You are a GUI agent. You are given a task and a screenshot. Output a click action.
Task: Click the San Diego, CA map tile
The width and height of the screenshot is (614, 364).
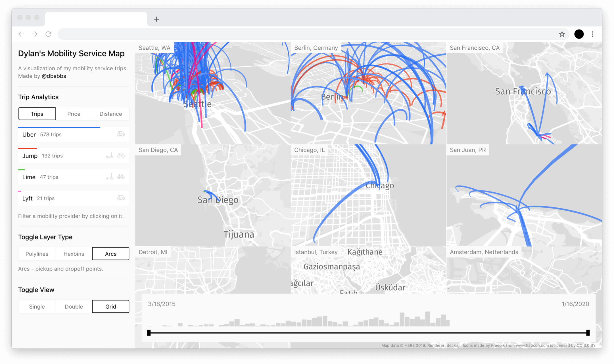[213, 195]
